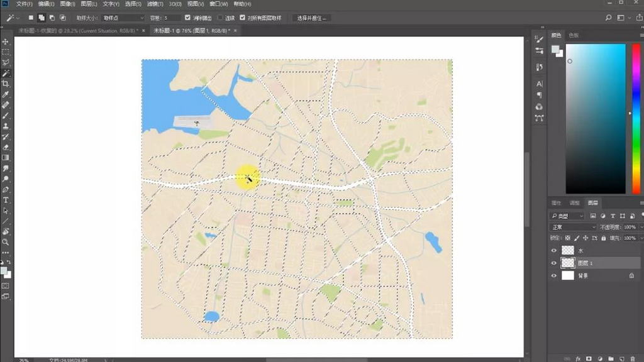Expand the 类型 layer filter dropdown

[x=567, y=216]
